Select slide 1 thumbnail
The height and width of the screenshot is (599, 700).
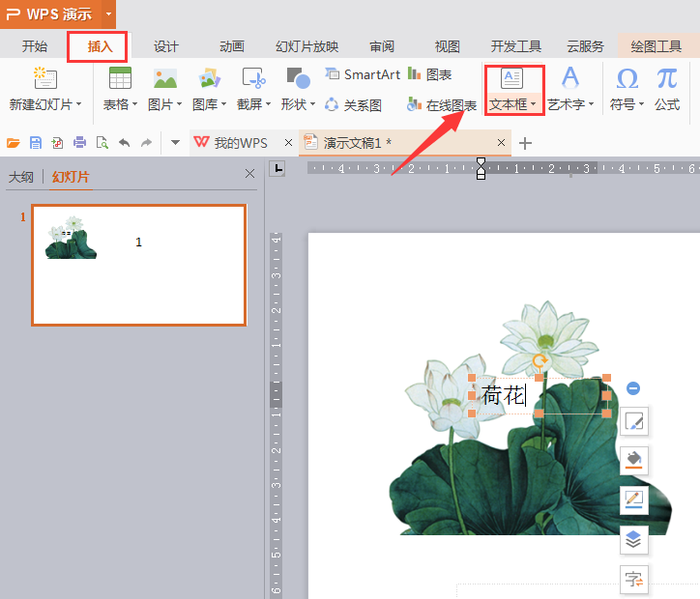click(x=139, y=266)
